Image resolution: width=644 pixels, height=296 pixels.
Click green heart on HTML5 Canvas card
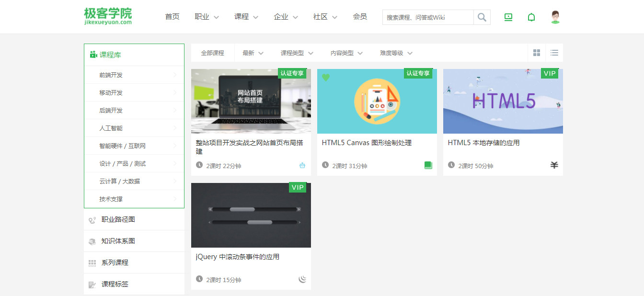click(326, 77)
